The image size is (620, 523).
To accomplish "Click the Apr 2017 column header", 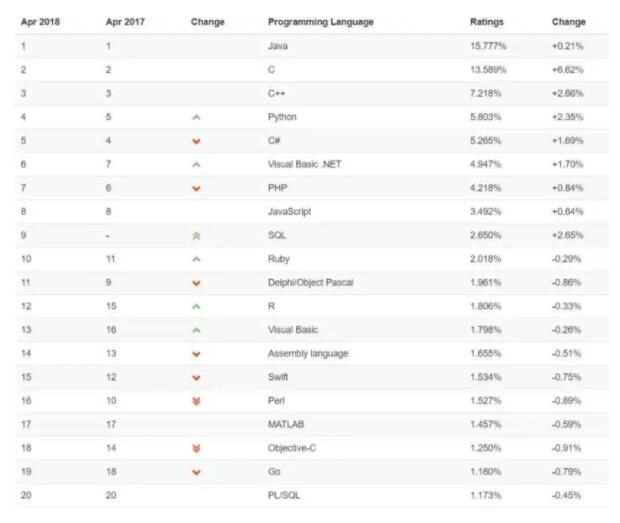I will [125, 21].
